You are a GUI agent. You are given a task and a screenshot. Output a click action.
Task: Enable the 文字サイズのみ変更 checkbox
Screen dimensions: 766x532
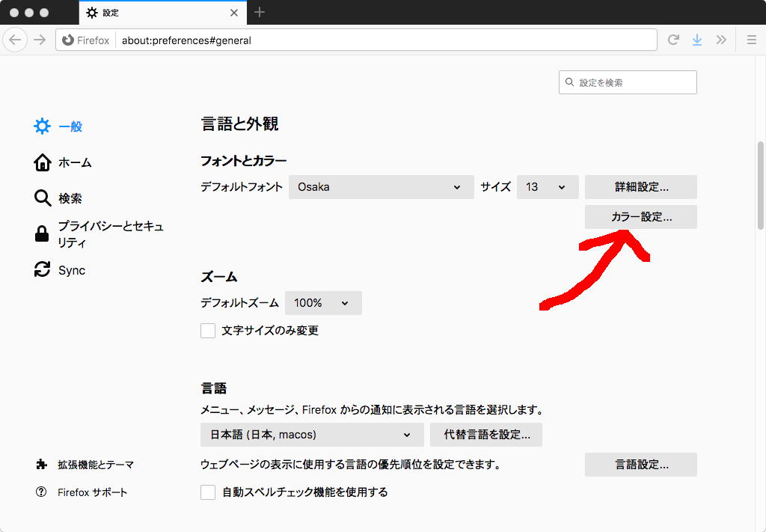(x=208, y=331)
